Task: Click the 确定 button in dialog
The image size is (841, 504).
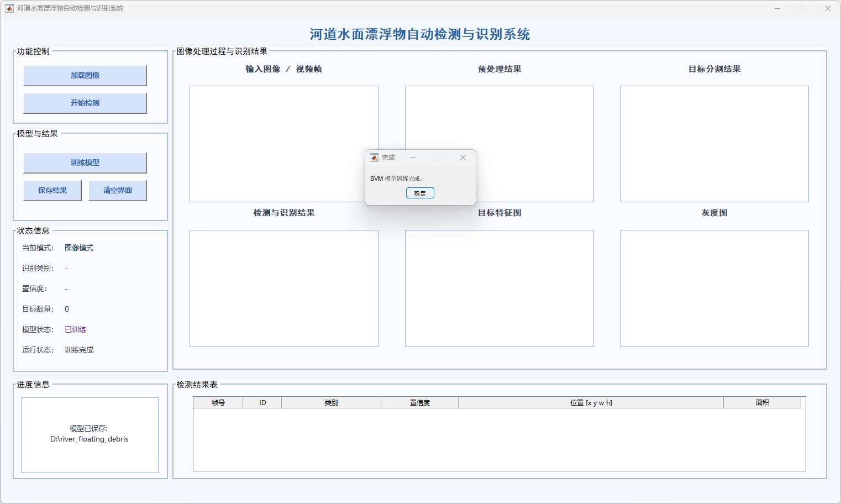Action: (x=420, y=193)
